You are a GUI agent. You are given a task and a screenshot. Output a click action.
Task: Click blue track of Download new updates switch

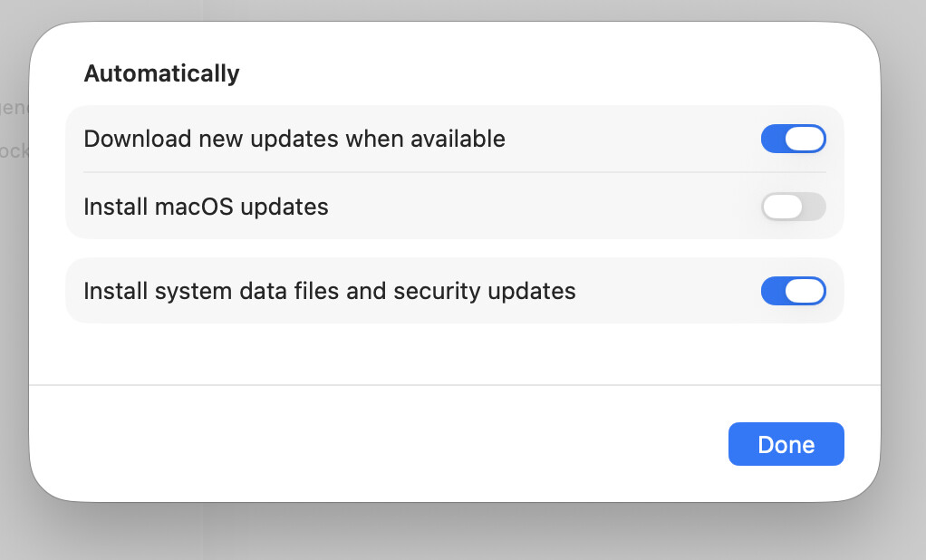coord(773,139)
